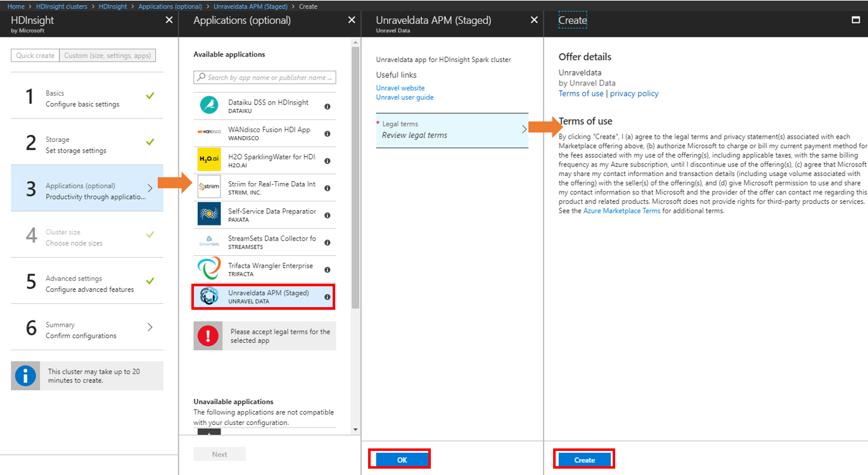Show info for WANdisco Fusion HDI App

coord(328,134)
